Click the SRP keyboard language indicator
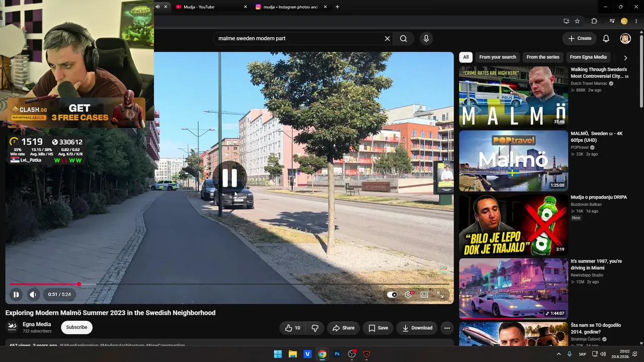 583,354
